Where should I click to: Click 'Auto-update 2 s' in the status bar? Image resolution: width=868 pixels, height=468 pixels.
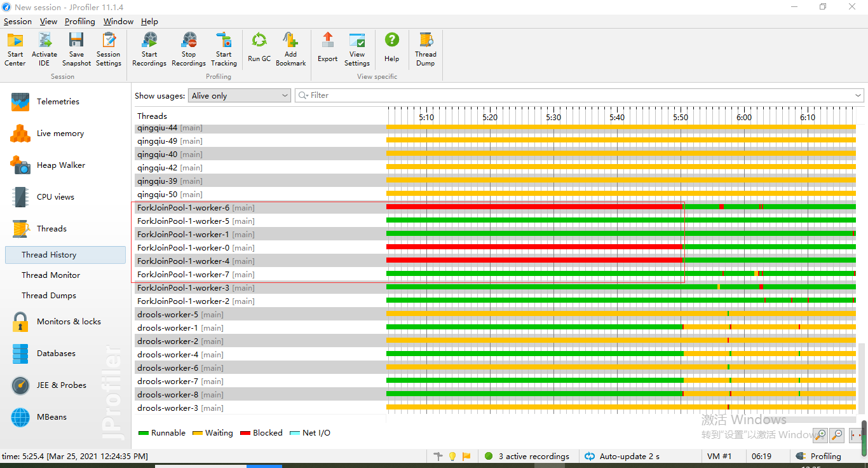(622, 457)
